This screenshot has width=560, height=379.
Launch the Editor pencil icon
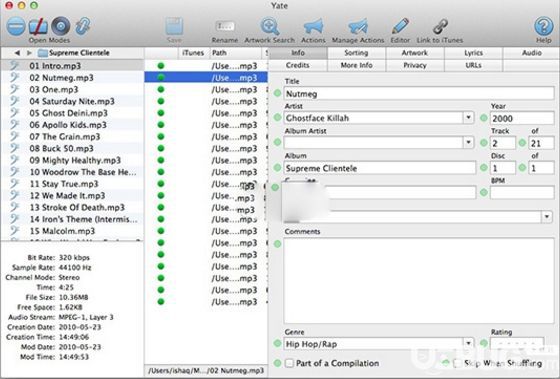[x=400, y=26]
